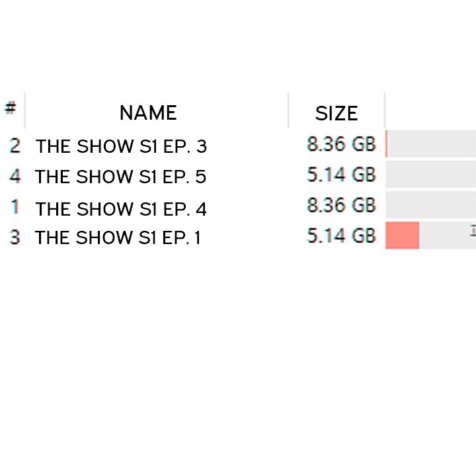Click queue number 2 beside EP. 3

(x=15, y=146)
